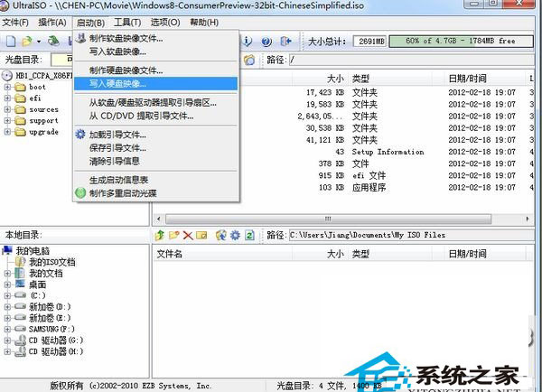Click the Exit door toolbar icon
Viewport: 542px width, 392px height.
pyautogui.click(x=285, y=42)
